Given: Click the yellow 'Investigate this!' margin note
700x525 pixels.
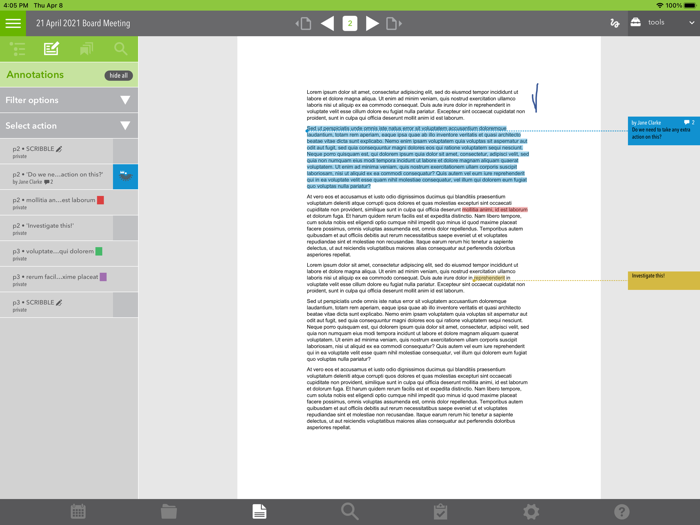Looking at the screenshot, I should 663,279.
